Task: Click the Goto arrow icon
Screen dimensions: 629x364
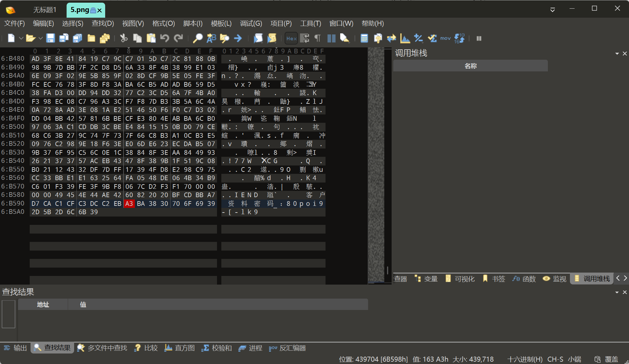Action: tap(238, 38)
